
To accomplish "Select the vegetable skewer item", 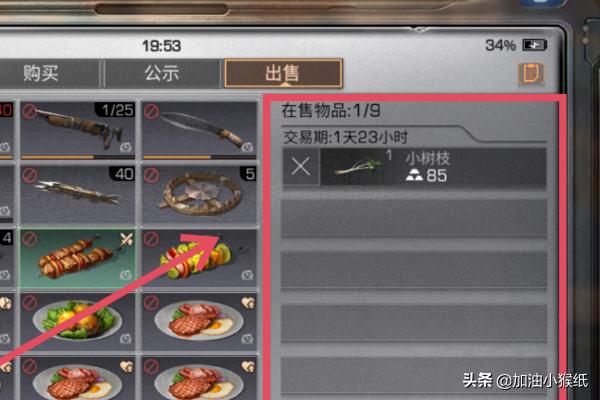I will (x=199, y=258).
